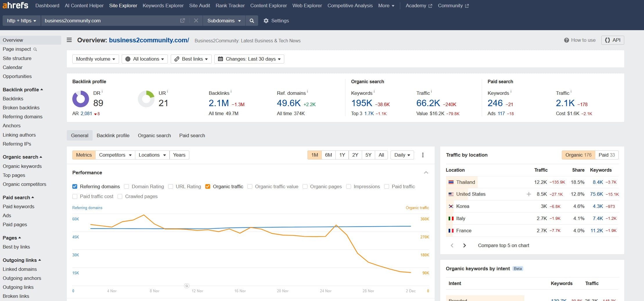This screenshot has width=644, height=301.
Task: Click the Ahrefs logo
Action: (x=15, y=5)
